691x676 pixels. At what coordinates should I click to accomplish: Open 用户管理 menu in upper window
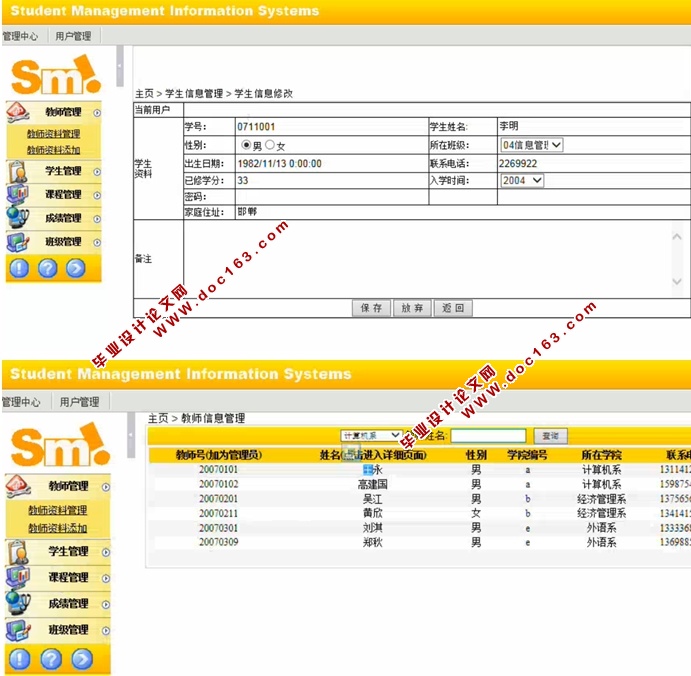click(x=73, y=36)
